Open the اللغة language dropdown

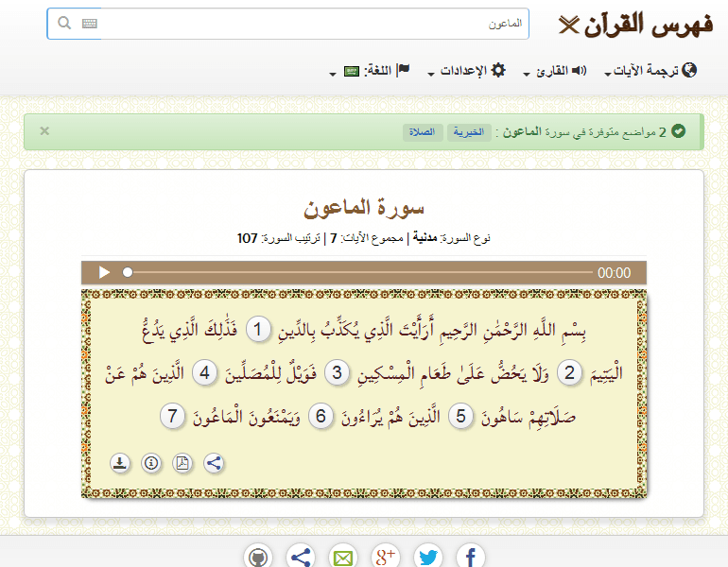tap(370, 71)
